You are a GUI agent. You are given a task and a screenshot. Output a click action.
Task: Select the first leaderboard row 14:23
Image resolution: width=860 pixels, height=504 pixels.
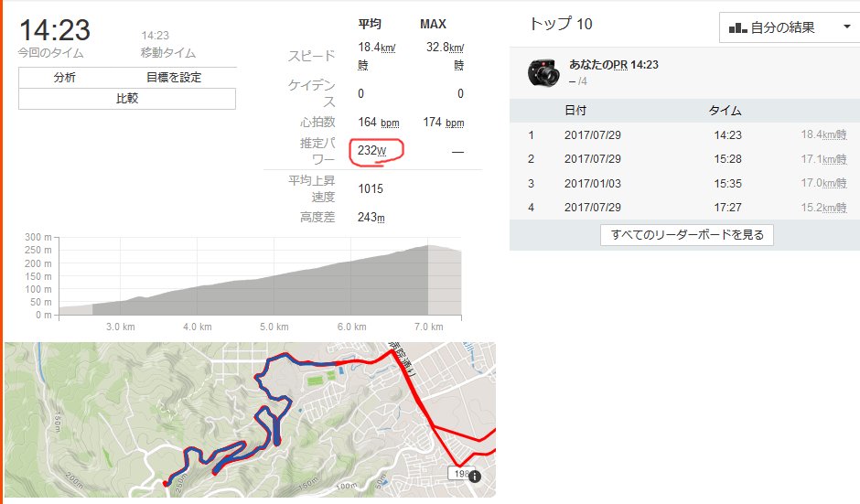pos(684,134)
